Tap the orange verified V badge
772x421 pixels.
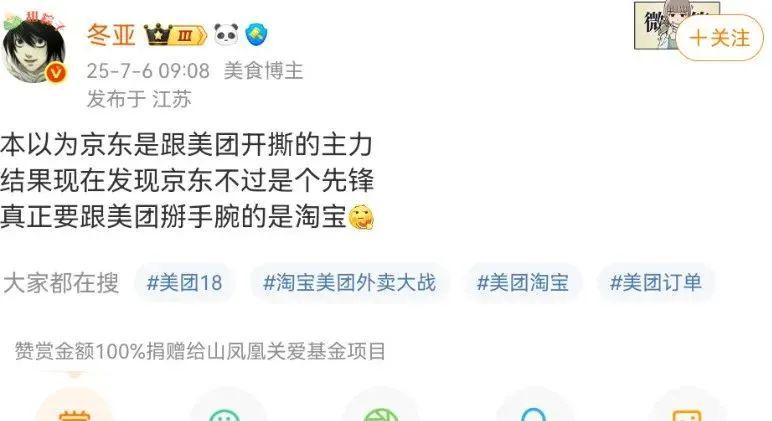point(56,73)
